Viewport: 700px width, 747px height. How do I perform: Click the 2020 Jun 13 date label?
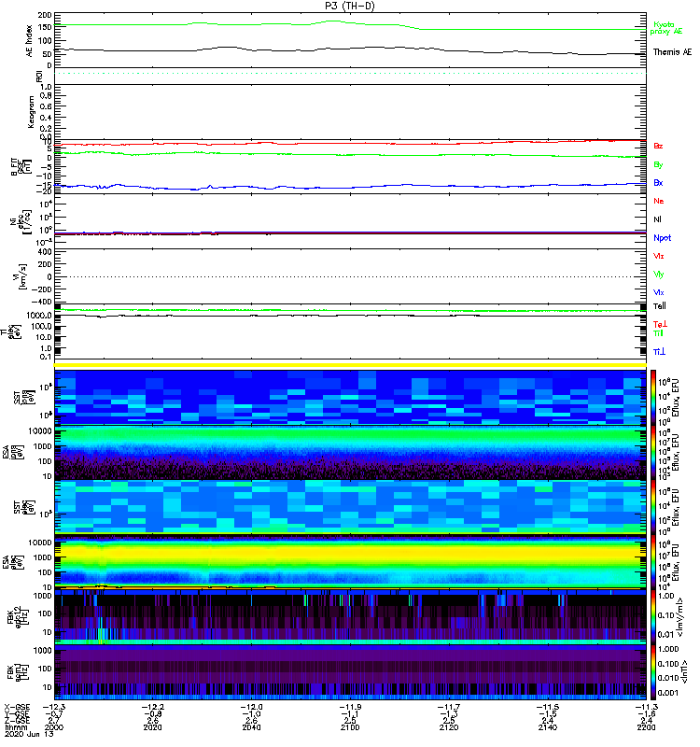point(29,734)
